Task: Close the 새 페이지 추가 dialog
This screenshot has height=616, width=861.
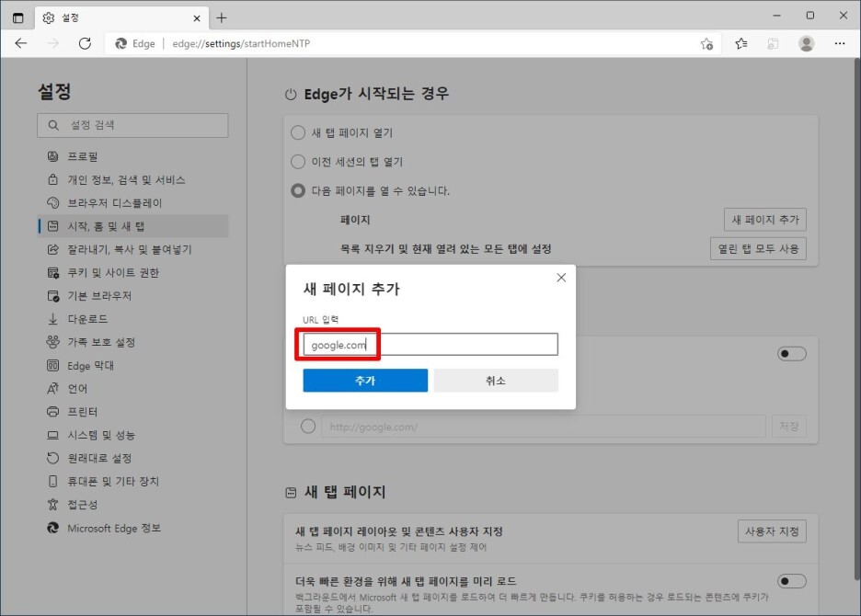Action: (x=561, y=278)
